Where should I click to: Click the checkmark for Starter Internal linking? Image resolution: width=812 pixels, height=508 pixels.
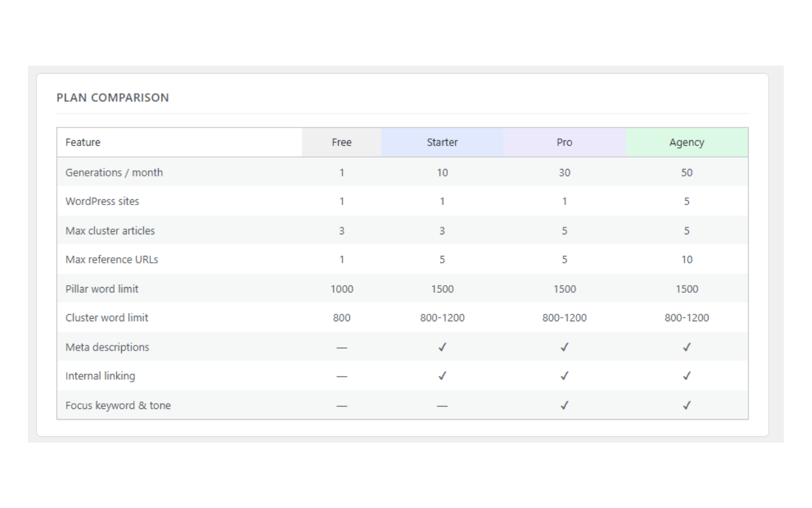pyautogui.click(x=442, y=376)
